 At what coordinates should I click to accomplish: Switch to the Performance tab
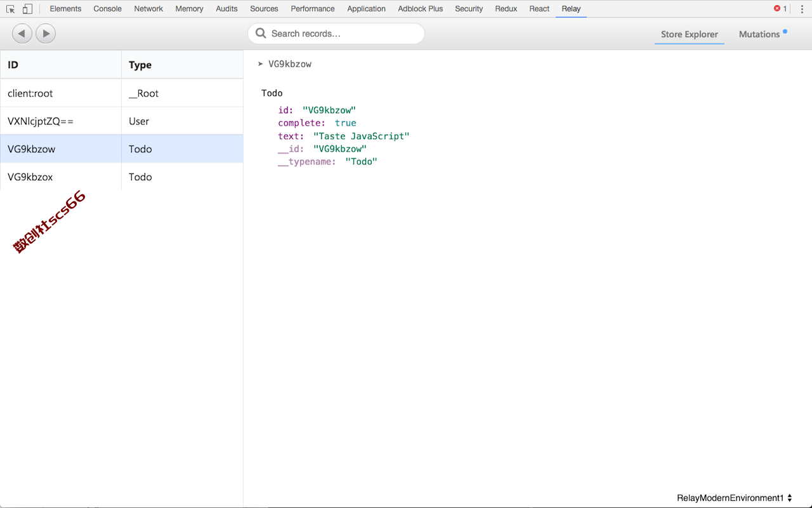tap(313, 9)
